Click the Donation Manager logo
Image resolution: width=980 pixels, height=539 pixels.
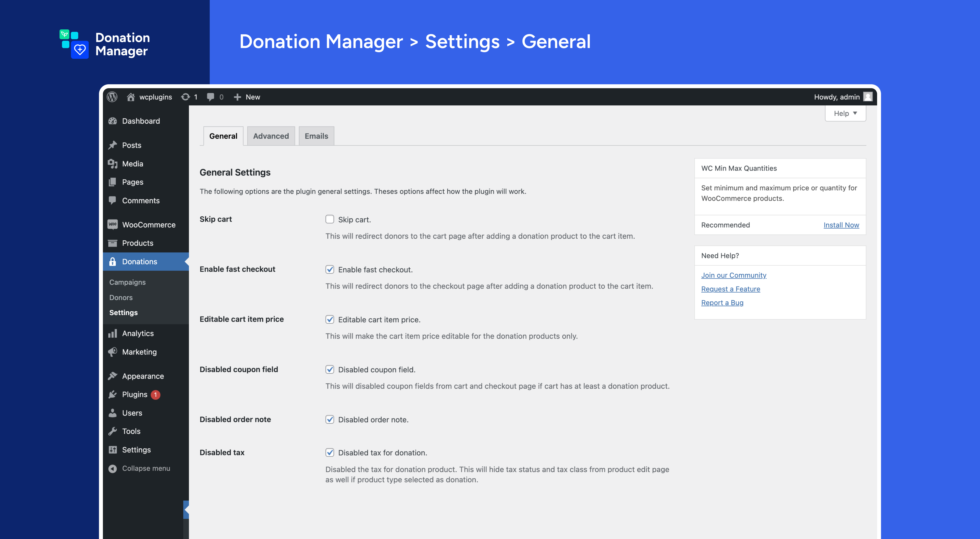(x=105, y=44)
